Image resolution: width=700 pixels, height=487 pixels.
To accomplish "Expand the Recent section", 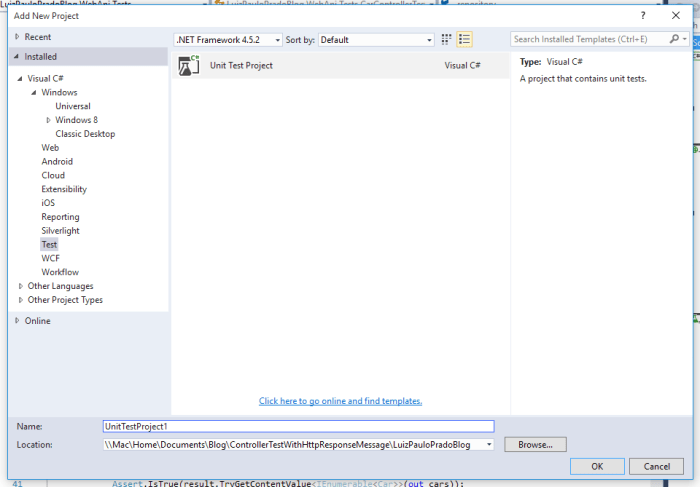I will coord(17,37).
